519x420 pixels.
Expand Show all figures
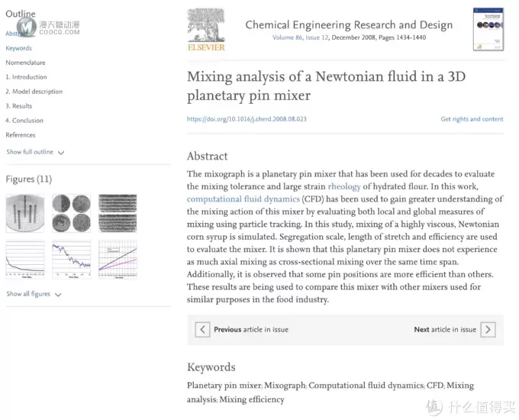point(34,294)
